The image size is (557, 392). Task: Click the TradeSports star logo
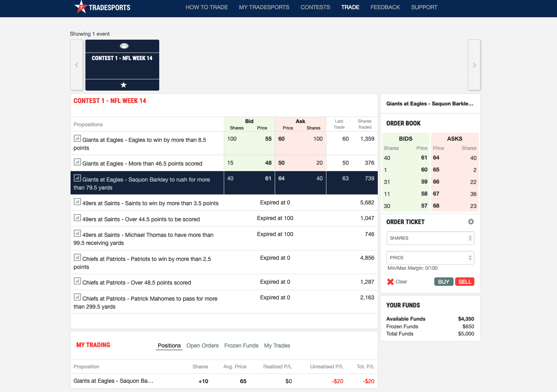point(81,7)
